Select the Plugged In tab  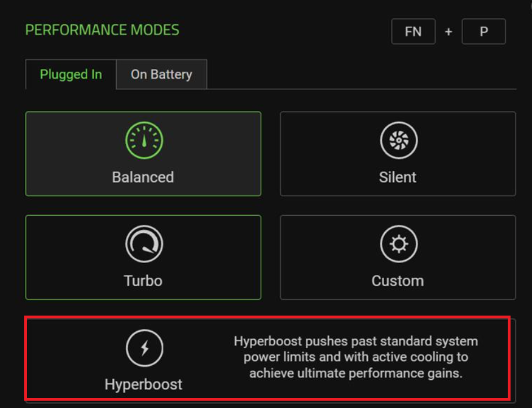coord(71,74)
